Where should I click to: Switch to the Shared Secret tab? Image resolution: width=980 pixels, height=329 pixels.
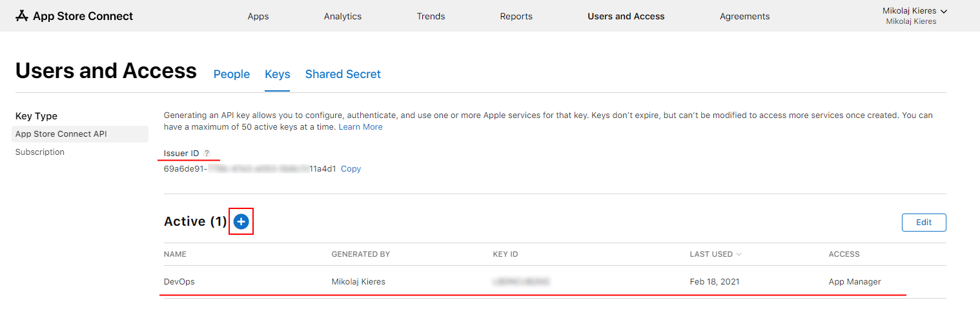point(343,74)
